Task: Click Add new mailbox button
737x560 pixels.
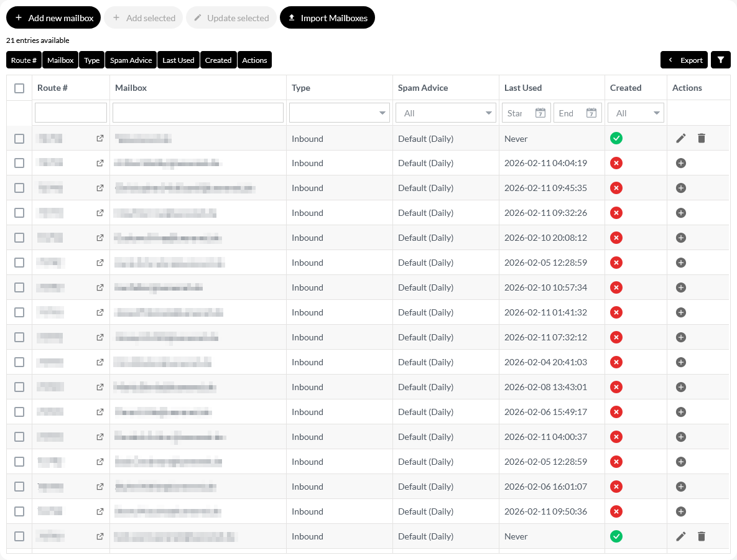Action: click(x=53, y=18)
